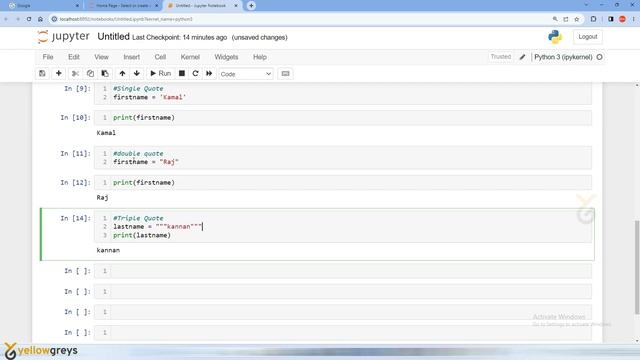Log out using the Logout button

coord(587,37)
